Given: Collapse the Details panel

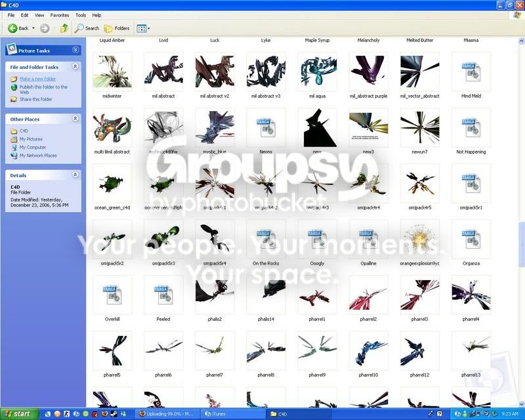Looking at the screenshot, I should [75, 175].
